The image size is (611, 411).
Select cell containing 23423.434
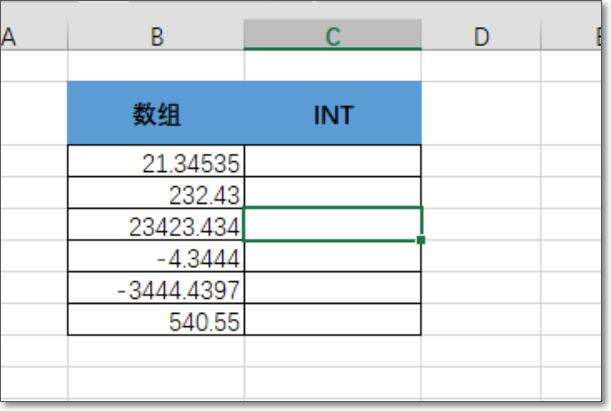pyautogui.click(x=156, y=224)
